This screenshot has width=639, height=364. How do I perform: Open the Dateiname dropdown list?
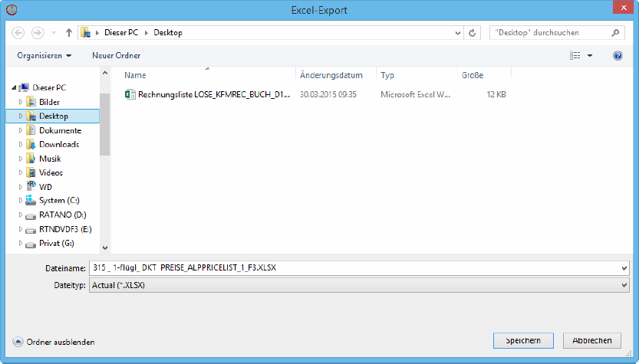(624, 268)
